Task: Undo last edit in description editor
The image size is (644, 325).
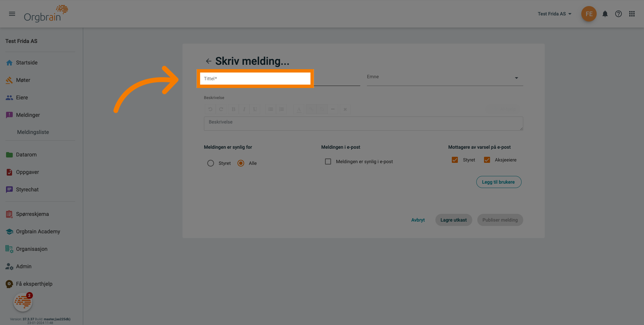Action: (x=210, y=109)
